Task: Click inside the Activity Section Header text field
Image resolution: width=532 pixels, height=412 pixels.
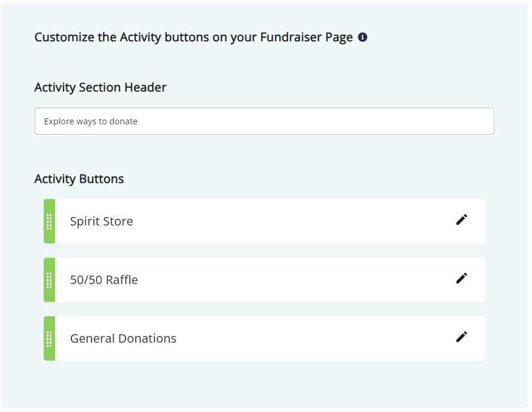Action: (x=263, y=121)
